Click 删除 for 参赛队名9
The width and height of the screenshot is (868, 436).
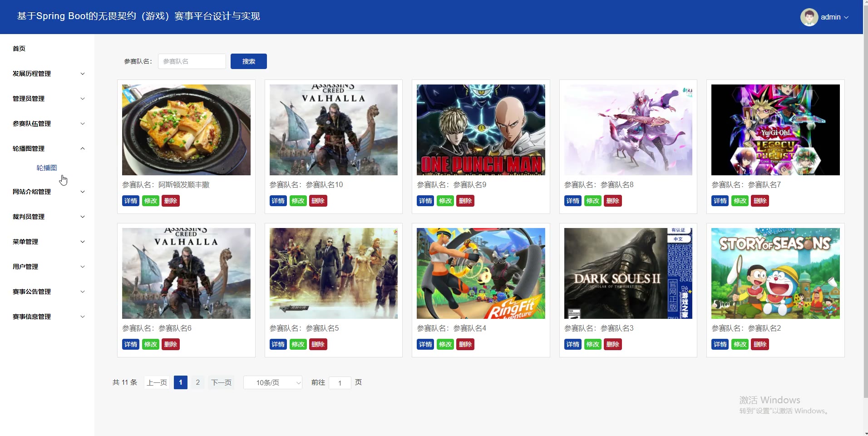coord(465,201)
